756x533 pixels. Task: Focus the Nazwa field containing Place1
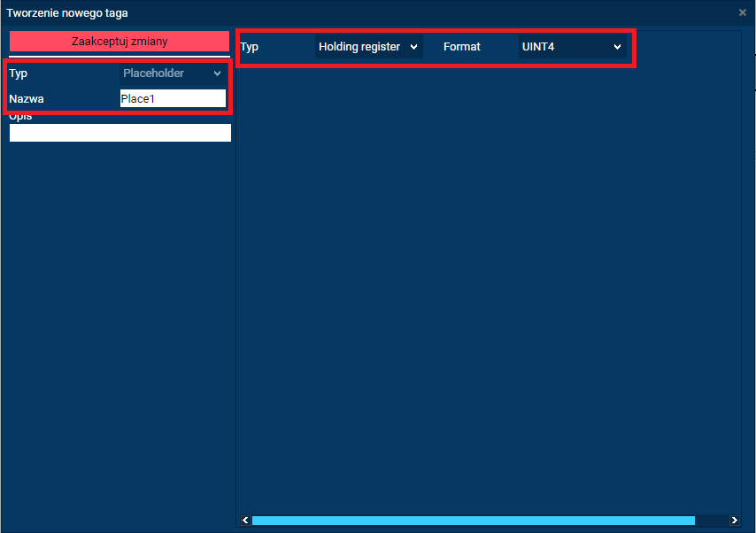[173, 99]
